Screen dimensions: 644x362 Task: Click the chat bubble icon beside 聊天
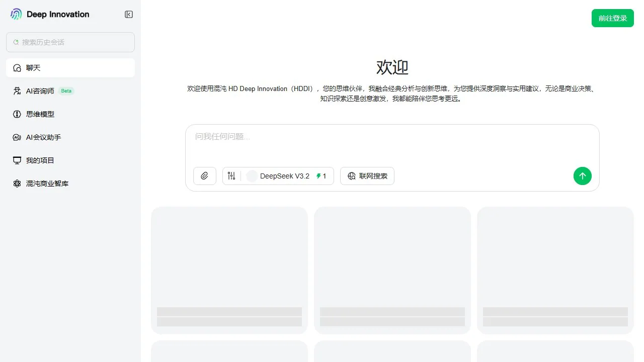[17, 68]
